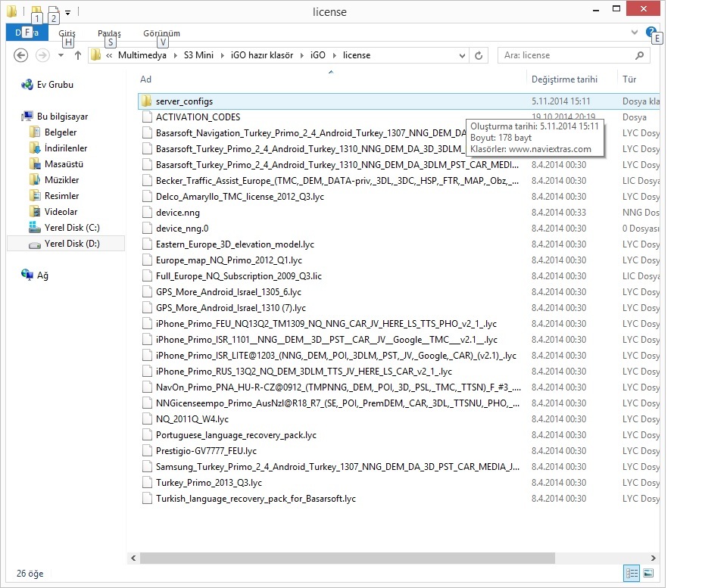Open the Paylaş ribbon tab
The height and width of the screenshot is (588, 727).
[x=109, y=33]
